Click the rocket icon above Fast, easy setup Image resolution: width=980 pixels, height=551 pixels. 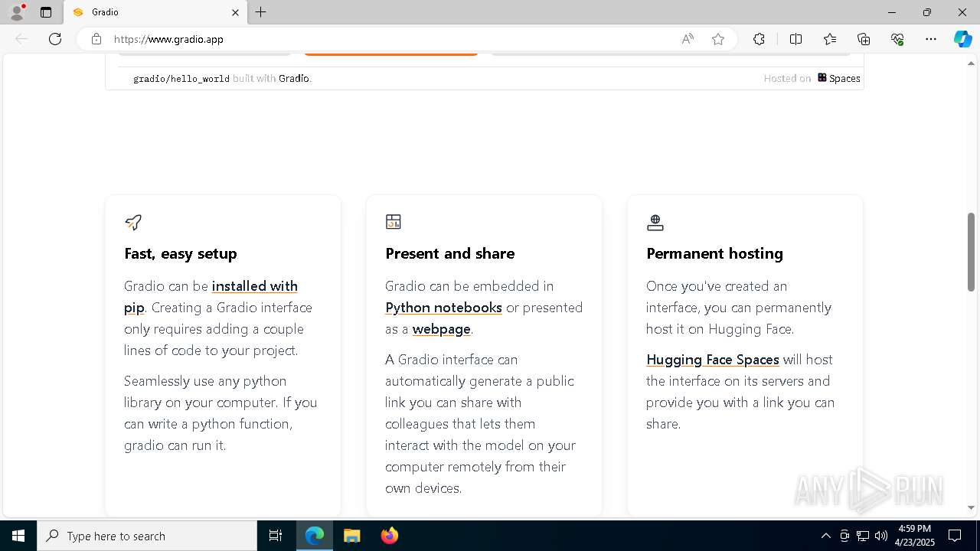pos(133,222)
